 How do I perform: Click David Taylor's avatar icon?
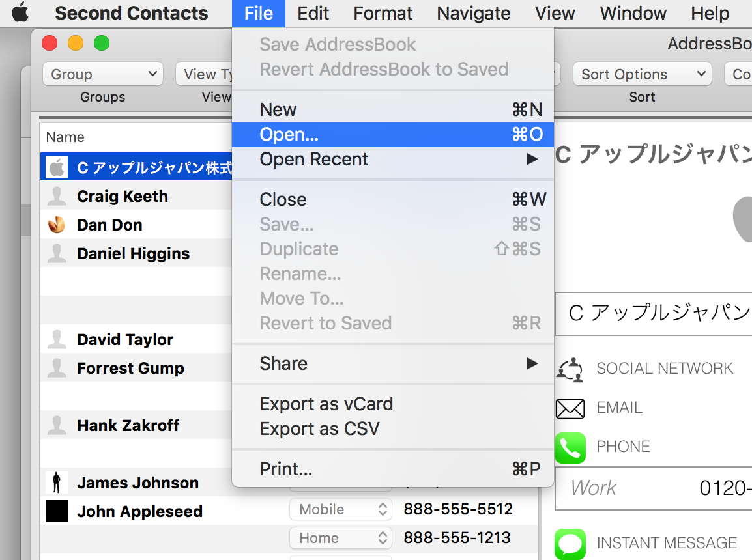(x=57, y=339)
